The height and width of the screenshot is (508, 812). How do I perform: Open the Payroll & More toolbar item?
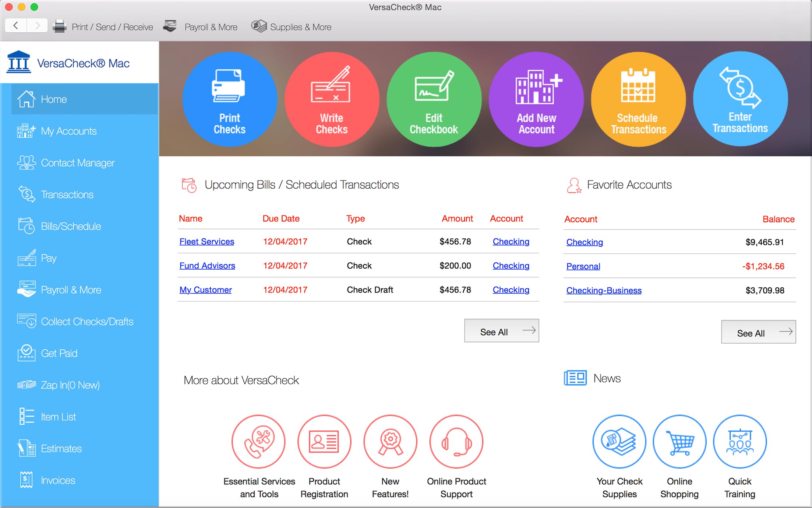click(201, 26)
